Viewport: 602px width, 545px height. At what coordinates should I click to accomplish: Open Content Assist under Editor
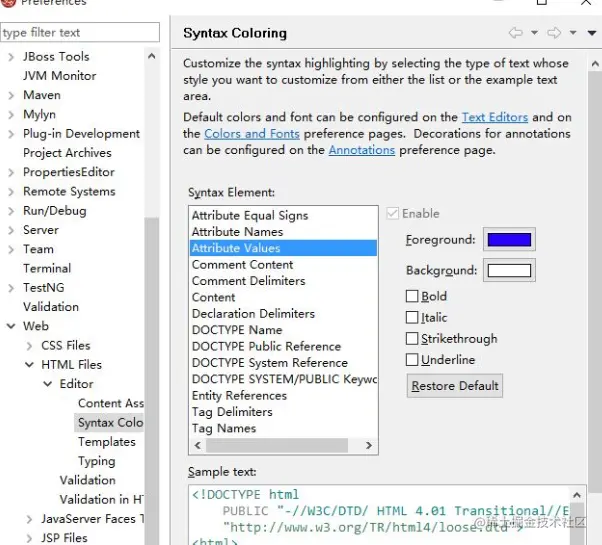point(111,403)
